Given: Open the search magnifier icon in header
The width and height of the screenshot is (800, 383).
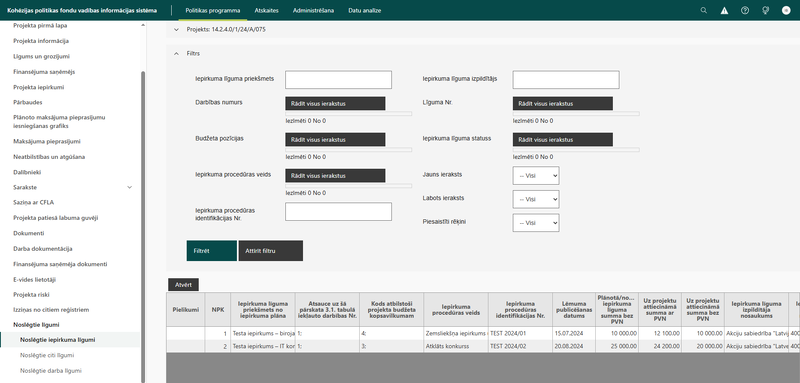Looking at the screenshot, I should tap(704, 10).
